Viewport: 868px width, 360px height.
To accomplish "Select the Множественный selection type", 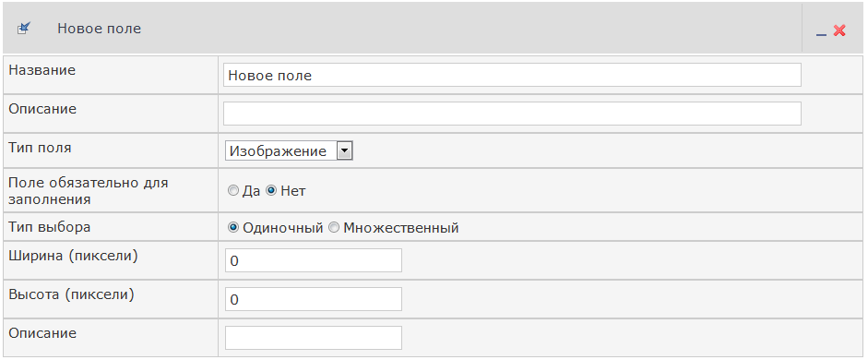I will (334, 228).
